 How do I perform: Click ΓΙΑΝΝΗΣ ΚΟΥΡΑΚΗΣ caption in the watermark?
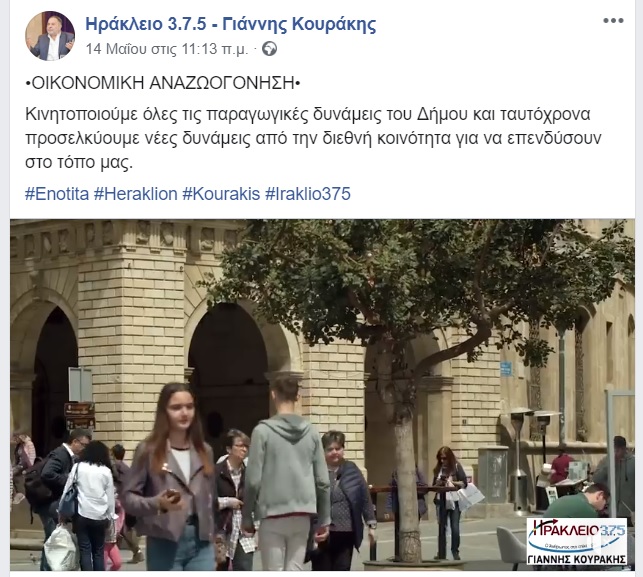click(x=577, y=559)
